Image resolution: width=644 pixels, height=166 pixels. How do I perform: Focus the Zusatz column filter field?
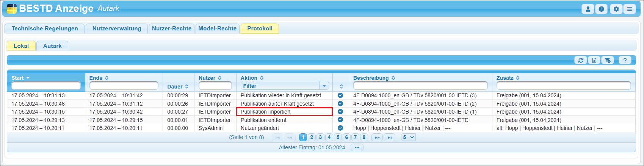click(564, 86)
